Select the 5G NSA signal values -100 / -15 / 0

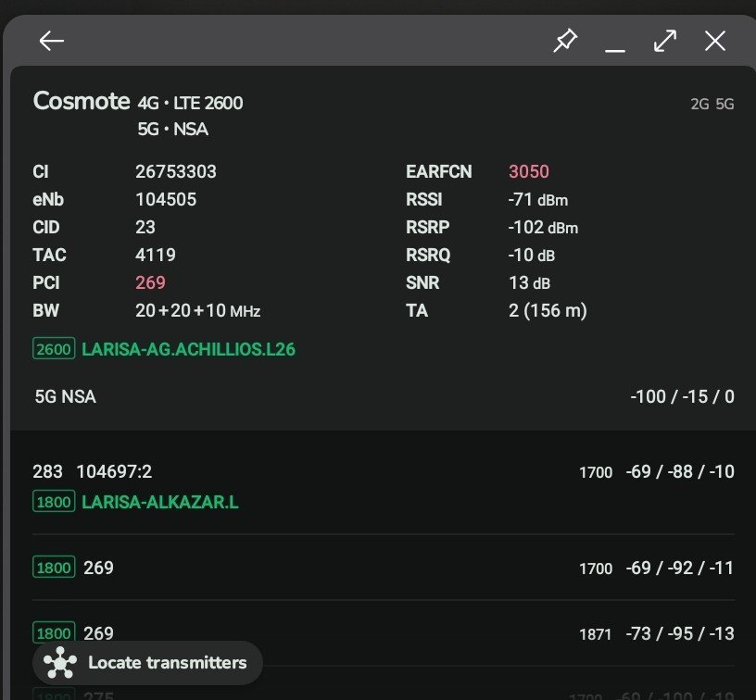pos(682,397)
